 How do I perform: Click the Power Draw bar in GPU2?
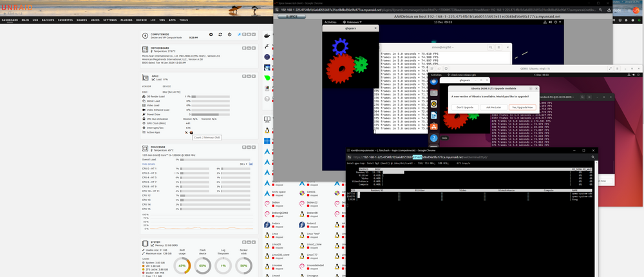tap(211, 115)
